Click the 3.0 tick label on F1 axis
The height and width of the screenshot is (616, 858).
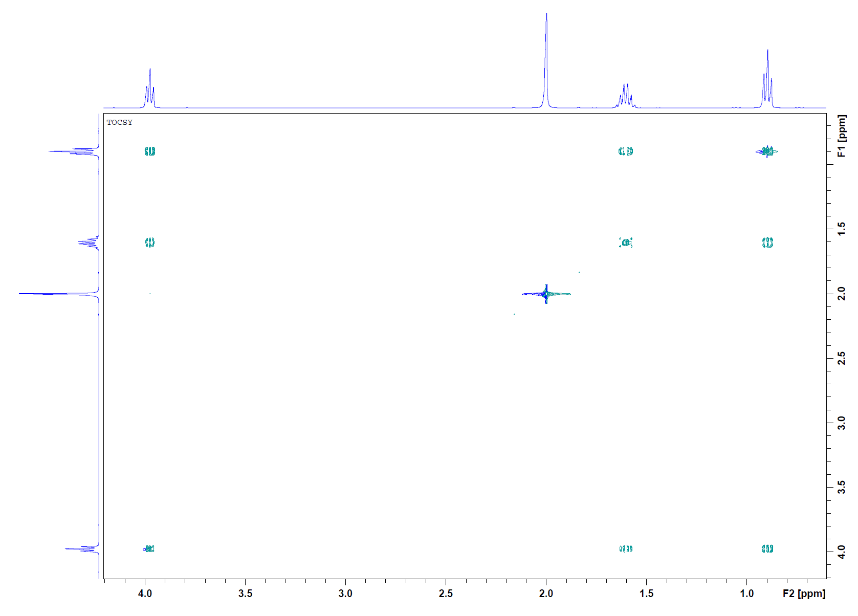pos(841,423)
